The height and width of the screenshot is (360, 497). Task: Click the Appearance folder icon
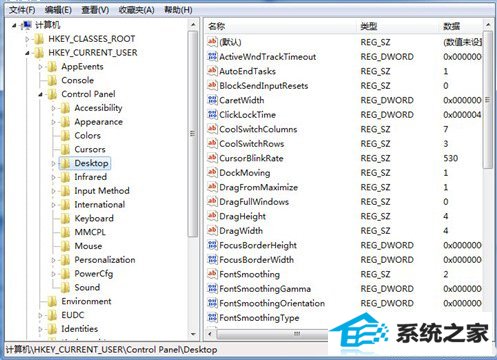pyautogui.click(x=65, y=122)
